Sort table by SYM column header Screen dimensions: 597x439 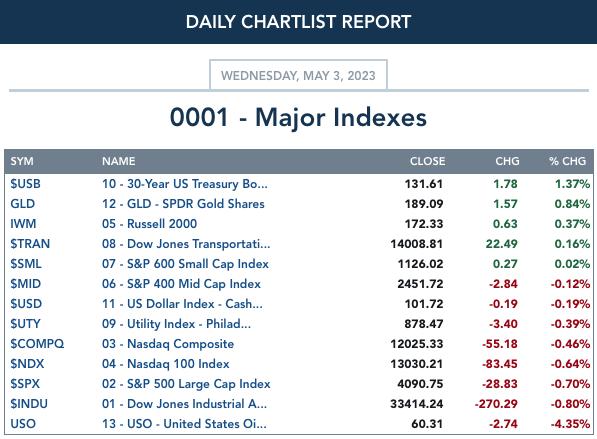[x=22, y=161]
